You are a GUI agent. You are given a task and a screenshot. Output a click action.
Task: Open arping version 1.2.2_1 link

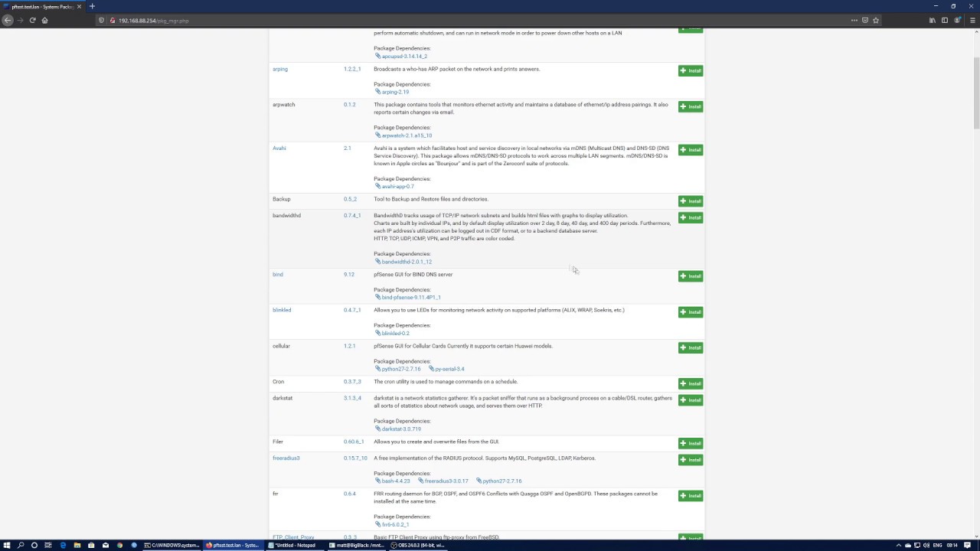click(352, 69)
